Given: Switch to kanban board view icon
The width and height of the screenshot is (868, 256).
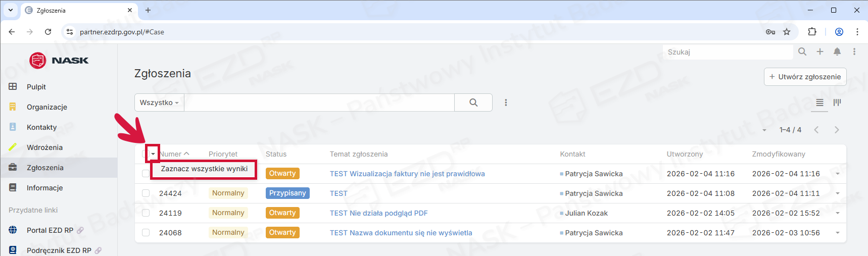Looking at the screenshot, I should tap(837, 103).
